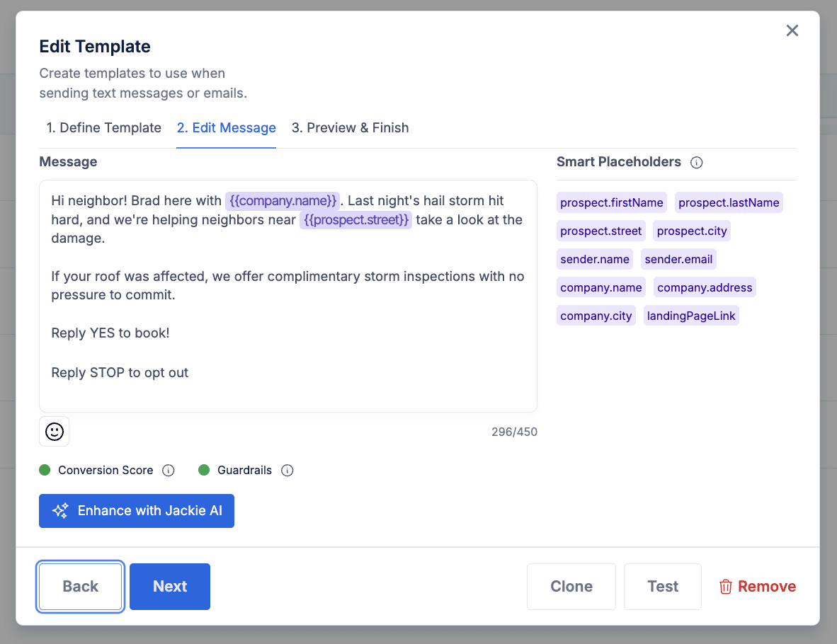This screenshot has height=644, width=837.
Task: Close the Edit Template dialog
Action: point(792,30)
